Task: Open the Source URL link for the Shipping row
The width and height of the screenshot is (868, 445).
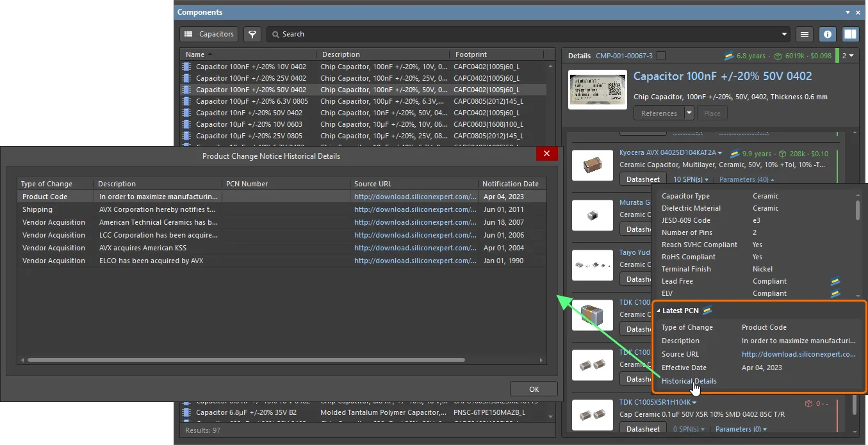Action: click(x=415, y=209)
